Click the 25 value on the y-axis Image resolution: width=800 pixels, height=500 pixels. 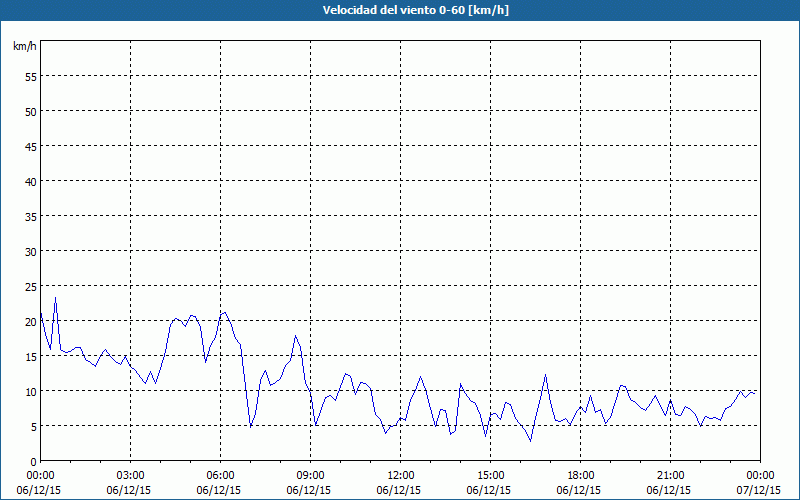coord(31,286)
